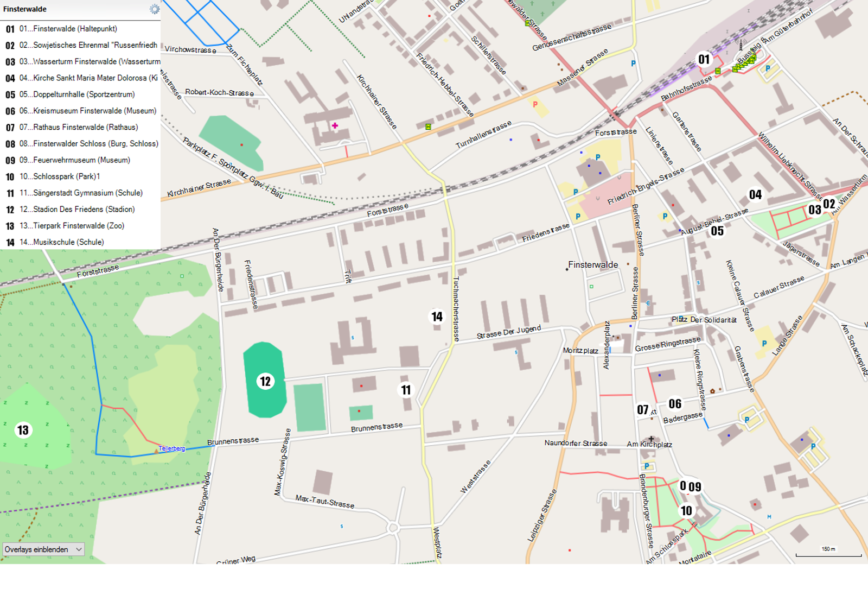This screenshot has width=868, height=614.
Task: Open the Overlays einblenden dropdown
Action: coord(43,549)
